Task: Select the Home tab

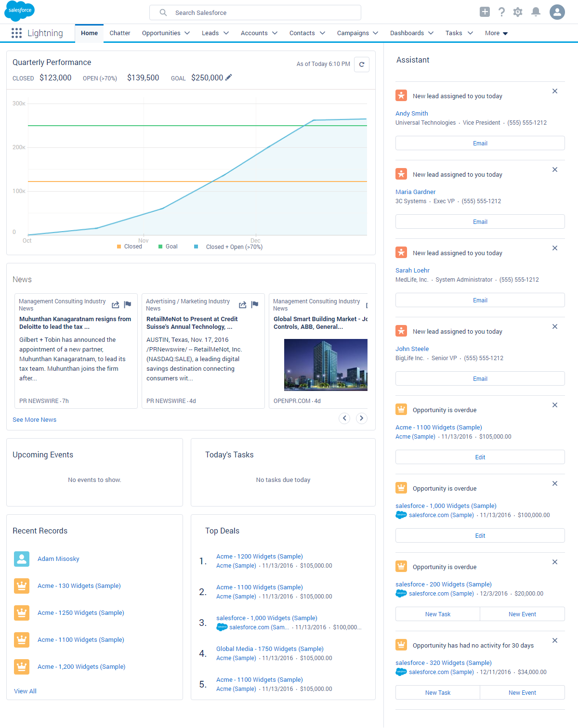Action: [89, 33]
